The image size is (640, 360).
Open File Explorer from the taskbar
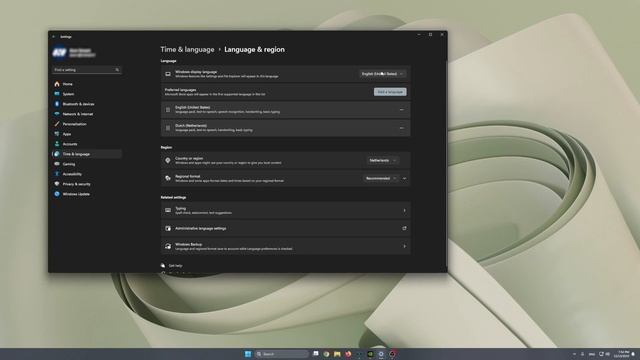click(337, 354)
